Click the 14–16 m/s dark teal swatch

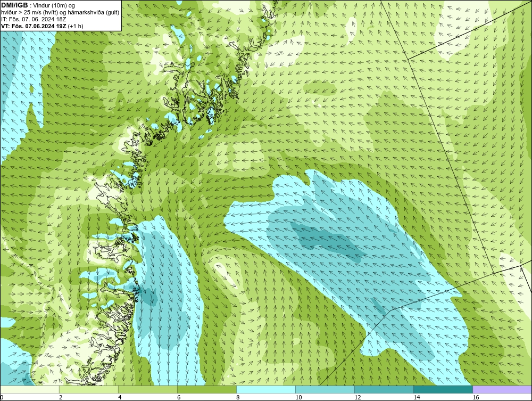(443, 389)
